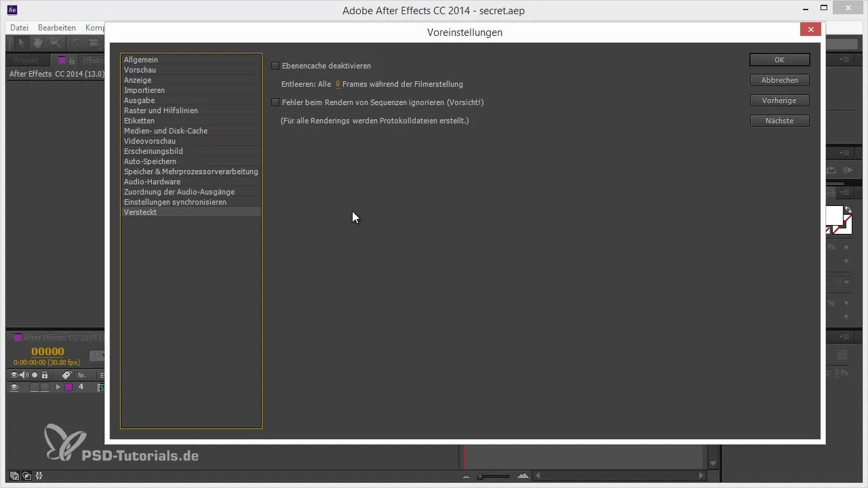Select Anzeige preferences category
Viewport: 868px width, 488px height.
[x=191, y=80]
